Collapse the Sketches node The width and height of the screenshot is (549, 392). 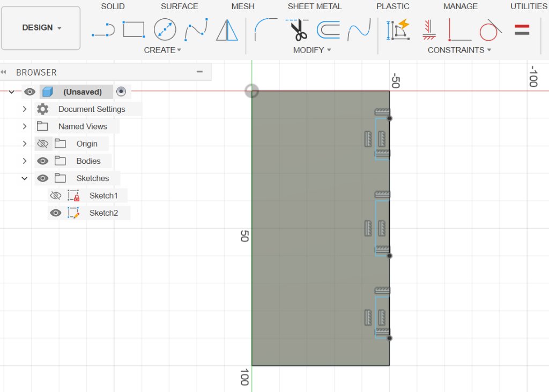(x=25, y=178)
